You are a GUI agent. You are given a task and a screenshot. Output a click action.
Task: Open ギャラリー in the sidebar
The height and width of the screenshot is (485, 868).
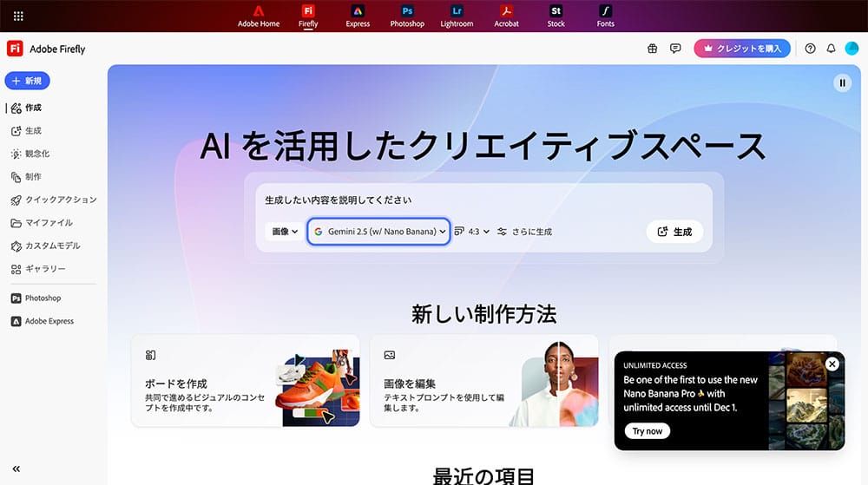coord(37,269)
